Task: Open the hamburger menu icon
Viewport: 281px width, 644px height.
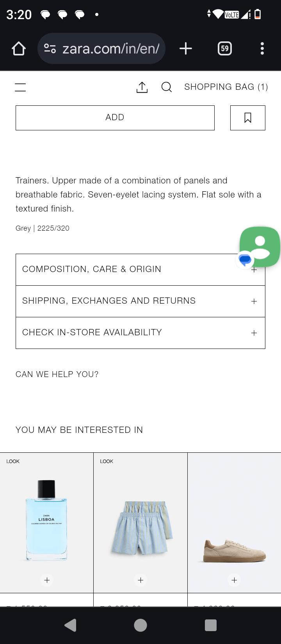Action: 20,87
